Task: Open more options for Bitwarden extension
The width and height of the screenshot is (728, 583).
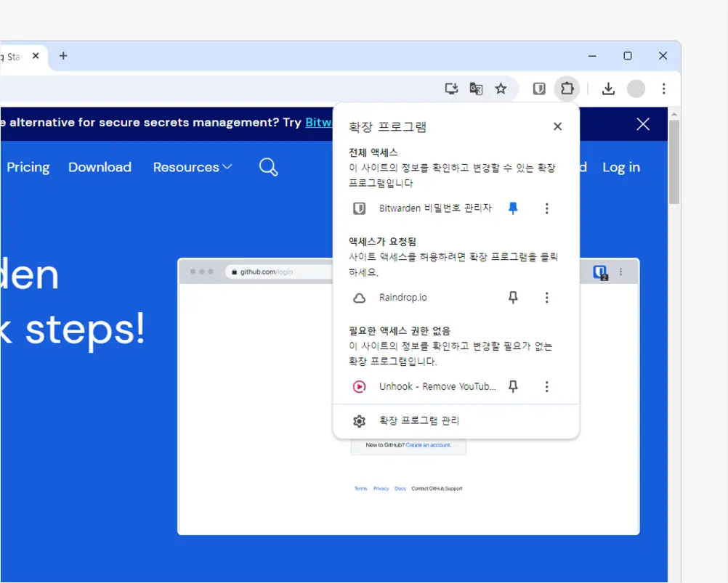Action: (x=547, y=208)
